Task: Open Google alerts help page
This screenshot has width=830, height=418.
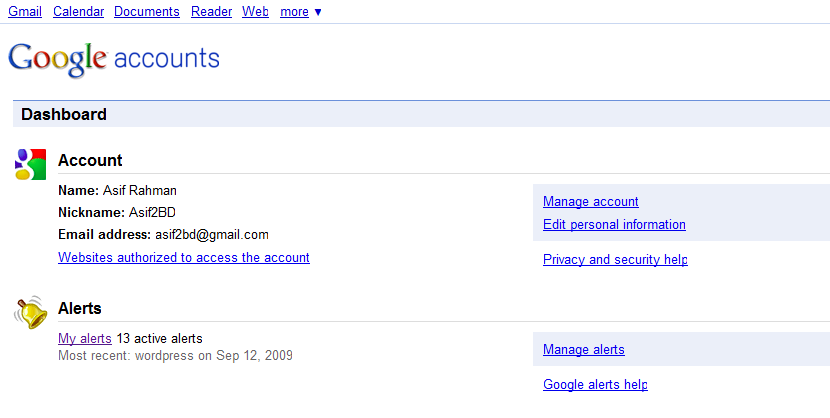Action: 595,385
